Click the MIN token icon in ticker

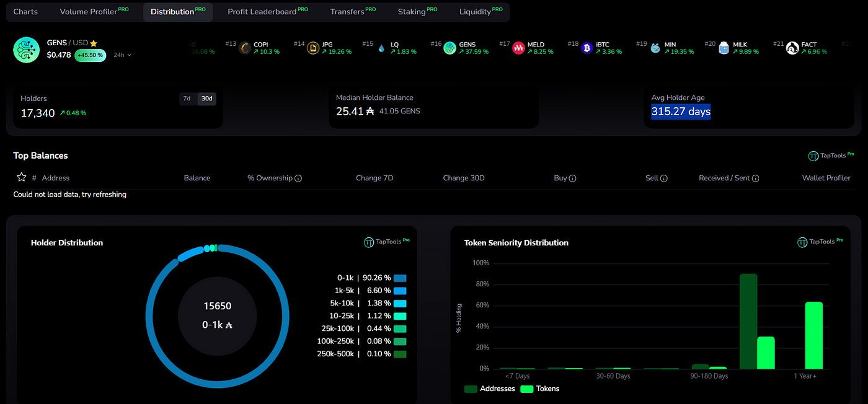pos(655,48)
